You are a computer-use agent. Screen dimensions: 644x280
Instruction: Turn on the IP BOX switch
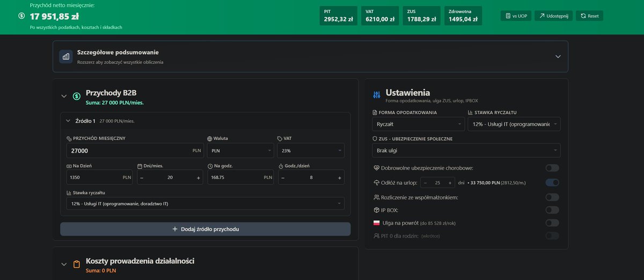tap(552, 210)
